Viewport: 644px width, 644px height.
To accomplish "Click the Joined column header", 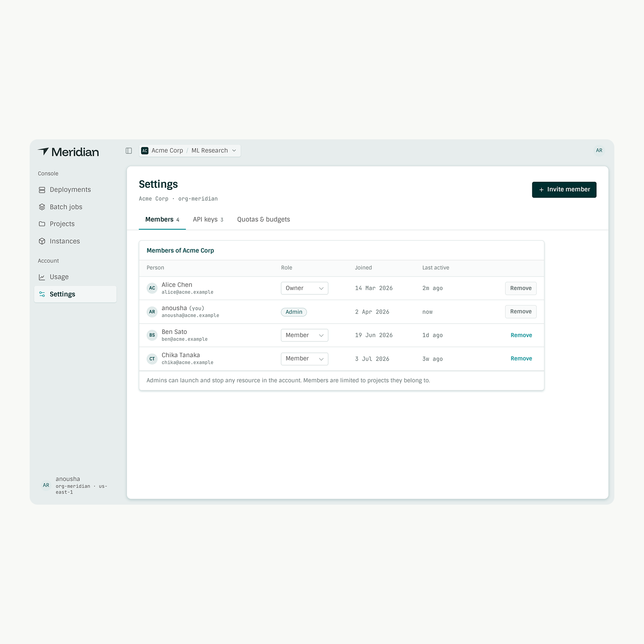I will 363,268.
